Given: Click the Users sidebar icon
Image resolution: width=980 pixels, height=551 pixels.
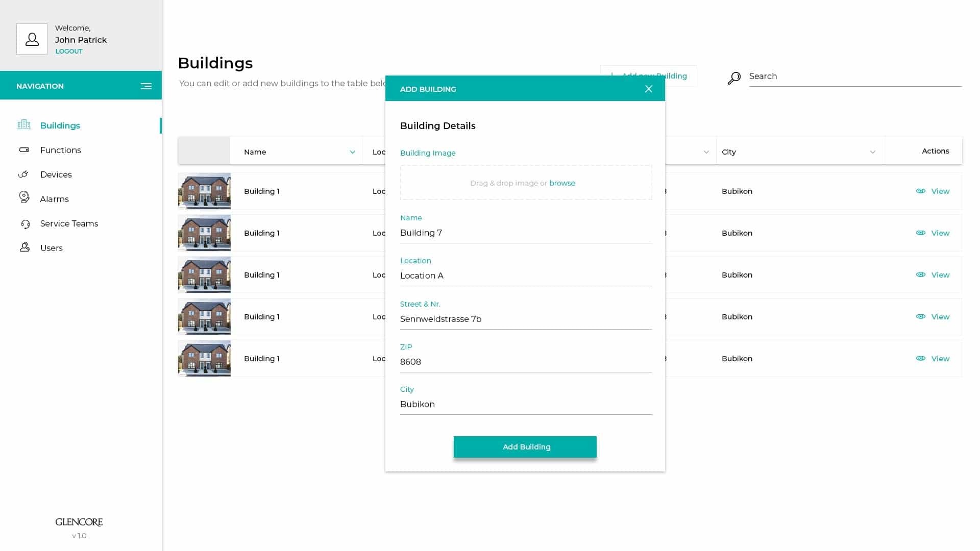Looking at the screenshot, I should coord(24,247).
